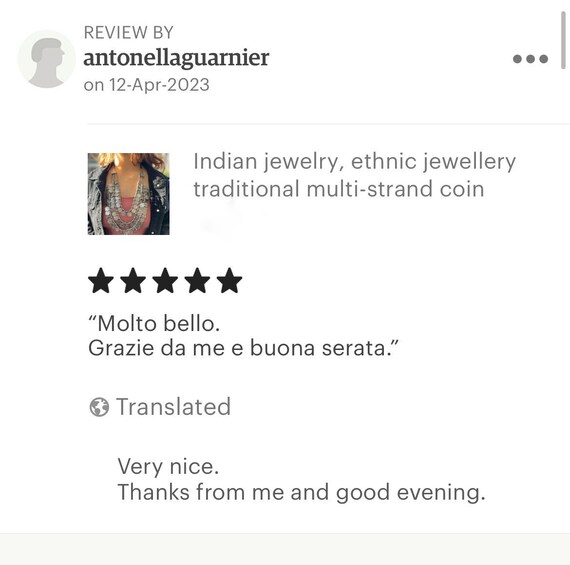Click the reviewer's default avatar icon
The height and width of the screenshot is (565, 570).
tap(47, 59)
